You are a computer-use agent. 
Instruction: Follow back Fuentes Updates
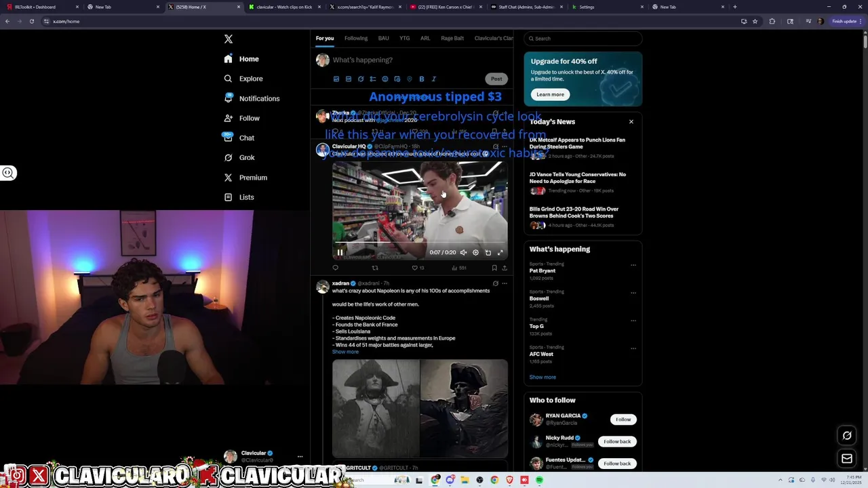617,464
